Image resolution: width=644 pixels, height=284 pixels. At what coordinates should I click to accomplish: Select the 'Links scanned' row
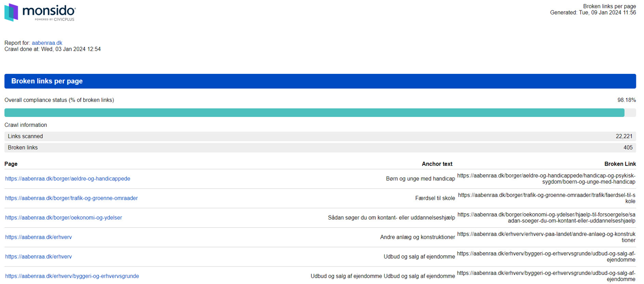[320, 136]
